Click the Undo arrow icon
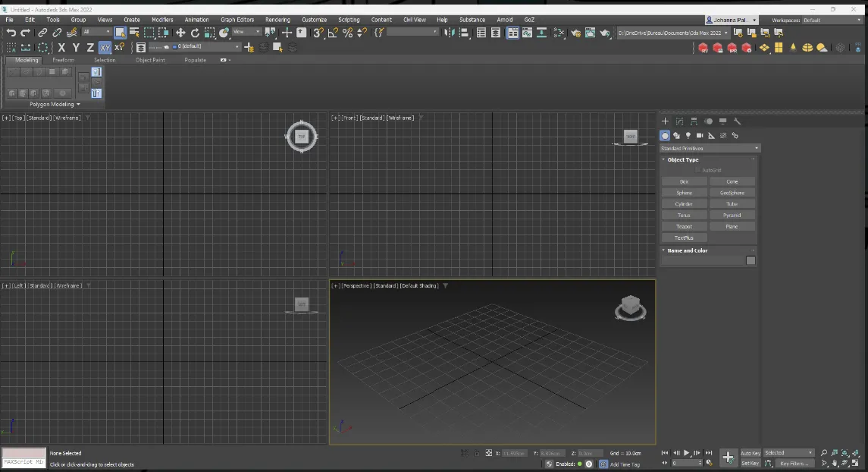868x472 pixels. click(11, 33)
